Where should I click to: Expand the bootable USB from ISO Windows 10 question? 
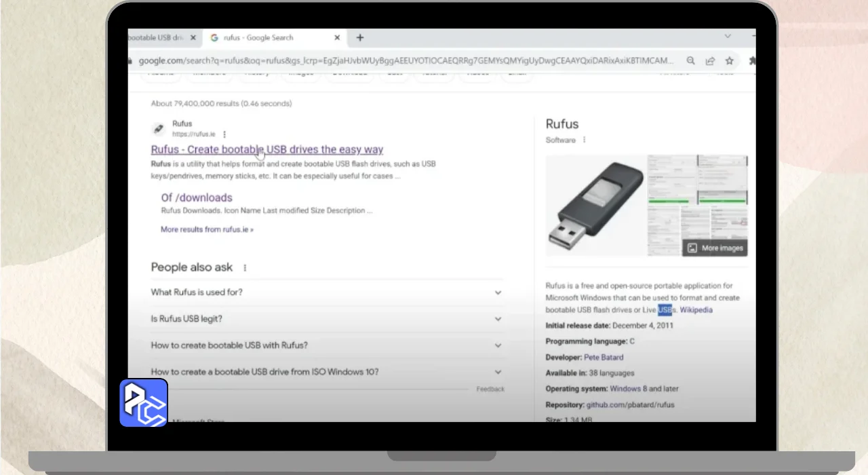click(x=498, y=372)
